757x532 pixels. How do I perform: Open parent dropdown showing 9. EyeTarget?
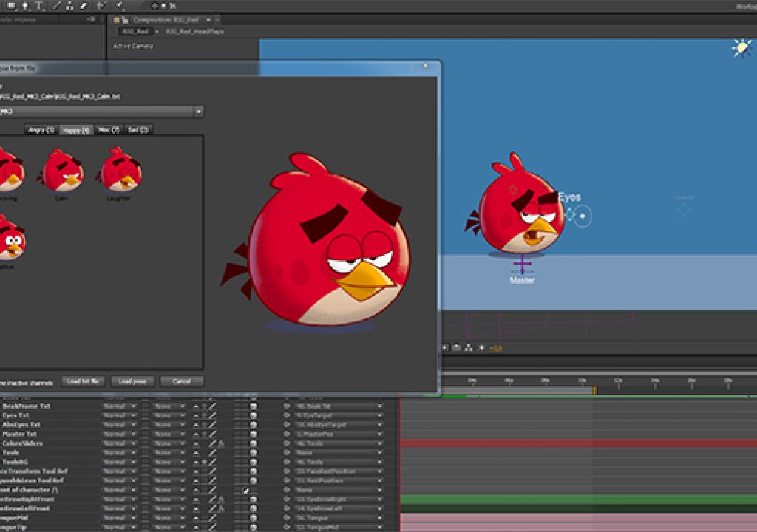tap(339, 416)
